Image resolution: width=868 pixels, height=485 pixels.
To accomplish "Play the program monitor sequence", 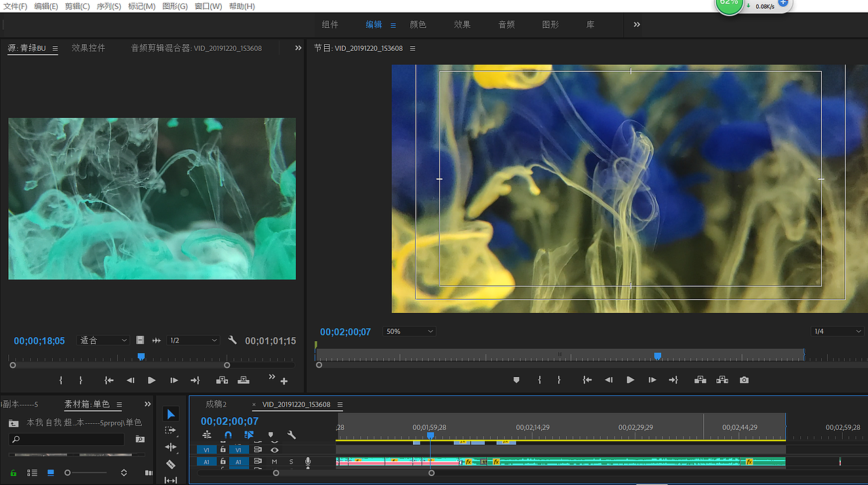I will coord(631,380).
